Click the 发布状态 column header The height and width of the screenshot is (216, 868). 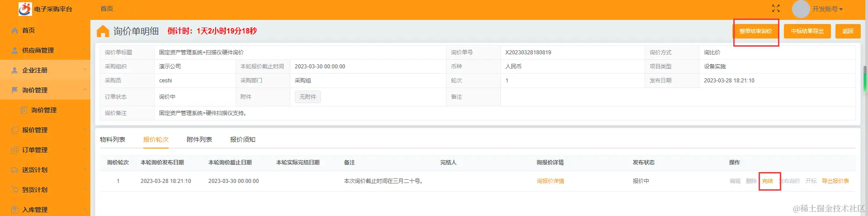pos(644,163)
